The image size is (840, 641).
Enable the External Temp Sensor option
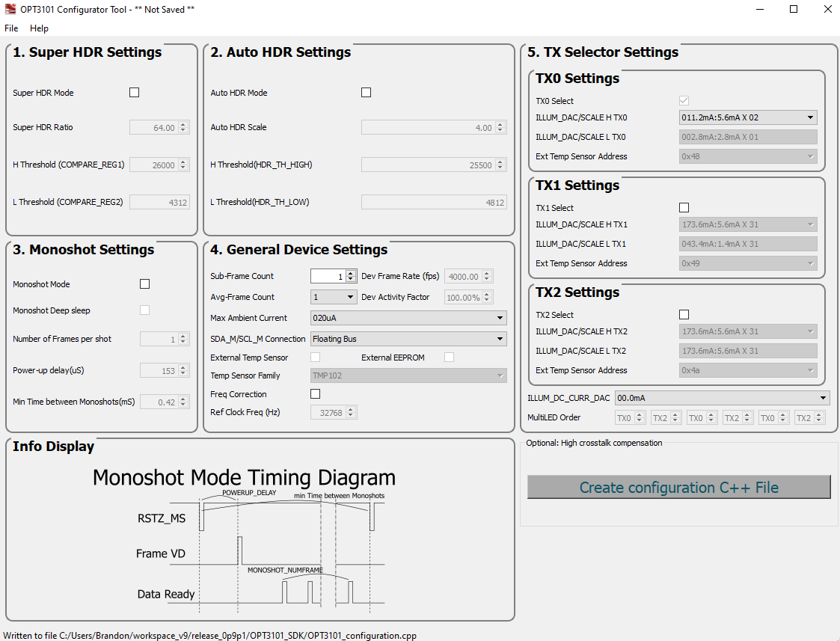315,357
